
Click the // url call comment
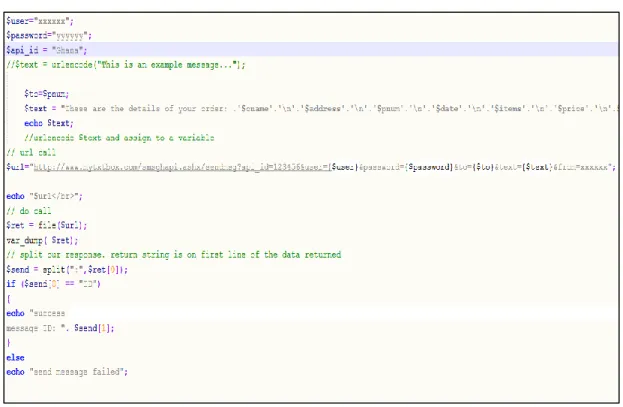[31, 153]
